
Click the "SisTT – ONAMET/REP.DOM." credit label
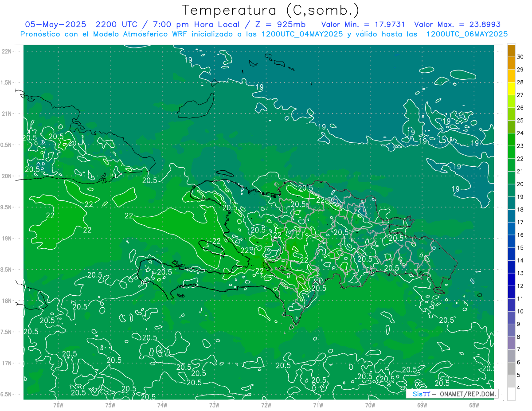pyautogui.click(x=452, y=394)
